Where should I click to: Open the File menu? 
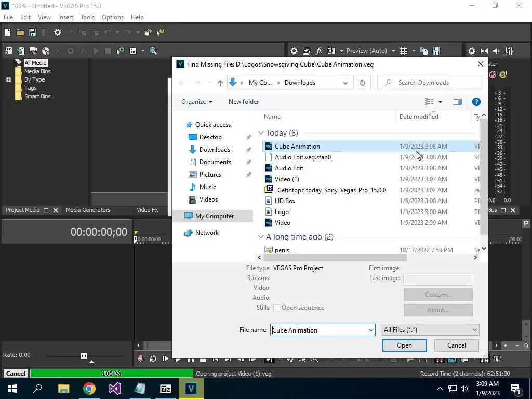[x=8, y=17]
